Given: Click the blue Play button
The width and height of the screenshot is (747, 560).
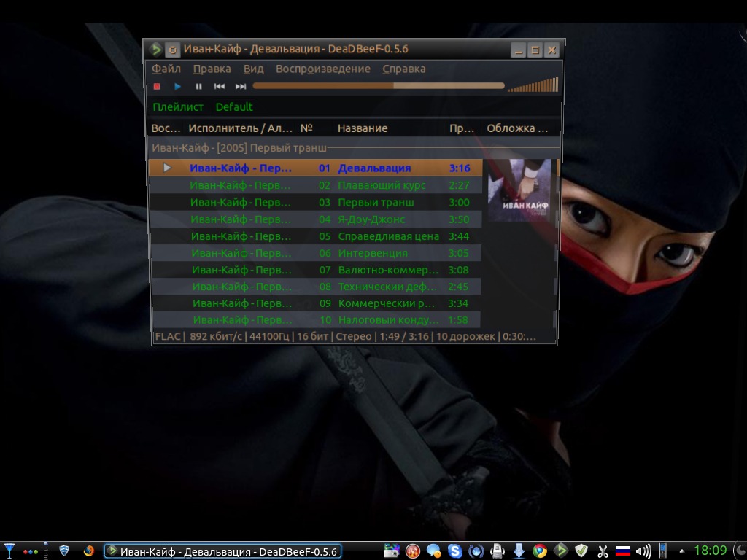Looking at the screenshot, I should pyautogui.click(x=178, y=86).
